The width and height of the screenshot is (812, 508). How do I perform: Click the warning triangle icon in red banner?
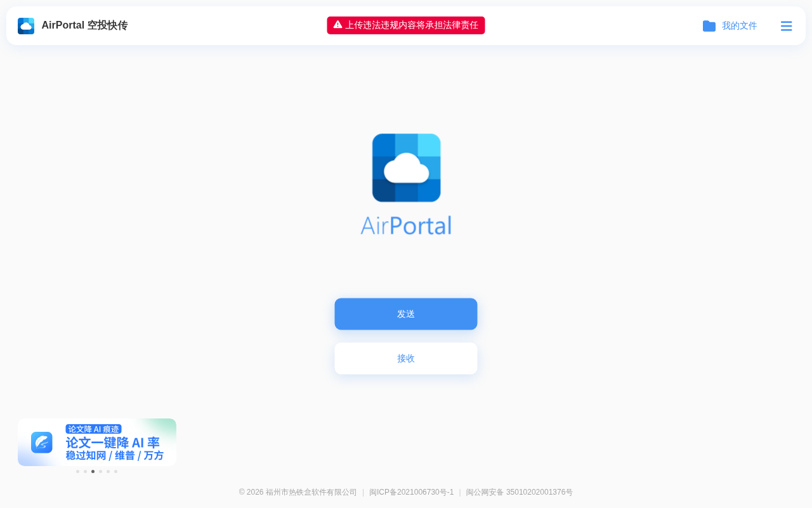337,25
